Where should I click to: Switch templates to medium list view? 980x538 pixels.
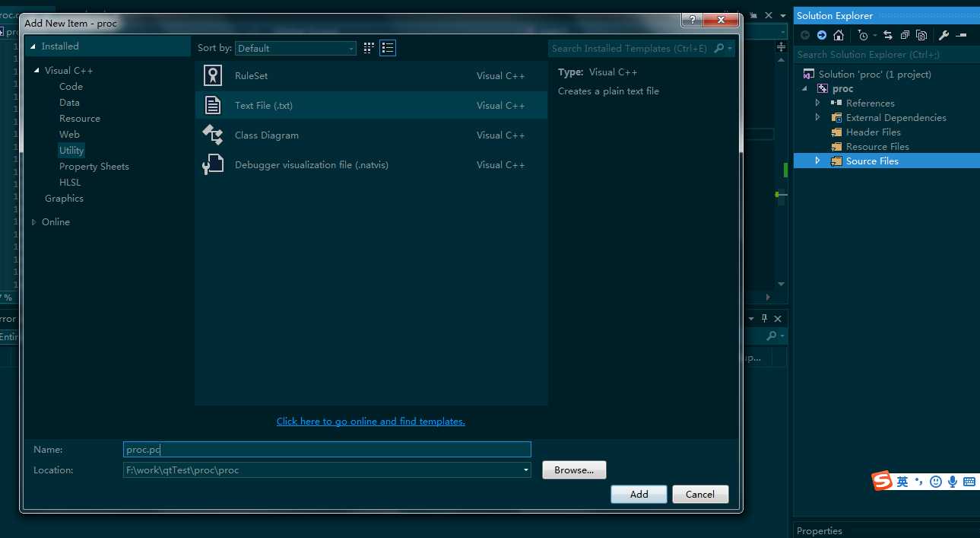pos(388,48)
